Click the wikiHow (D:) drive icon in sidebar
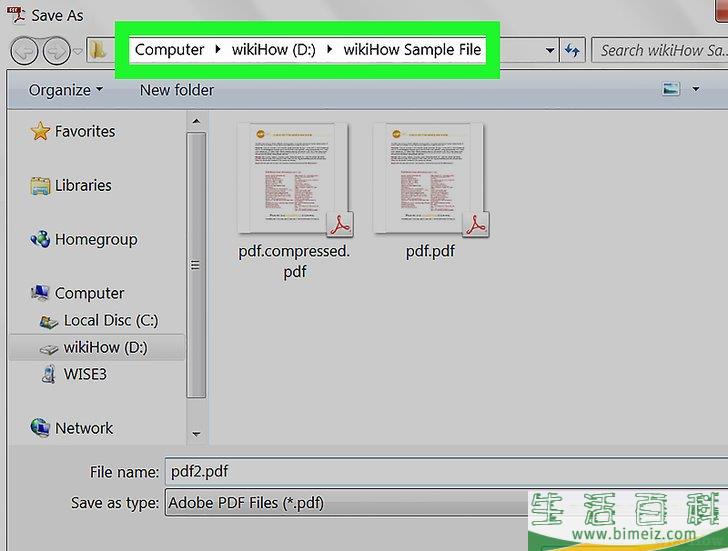This screenshot has width=728, height=551. tap(49, 349)
